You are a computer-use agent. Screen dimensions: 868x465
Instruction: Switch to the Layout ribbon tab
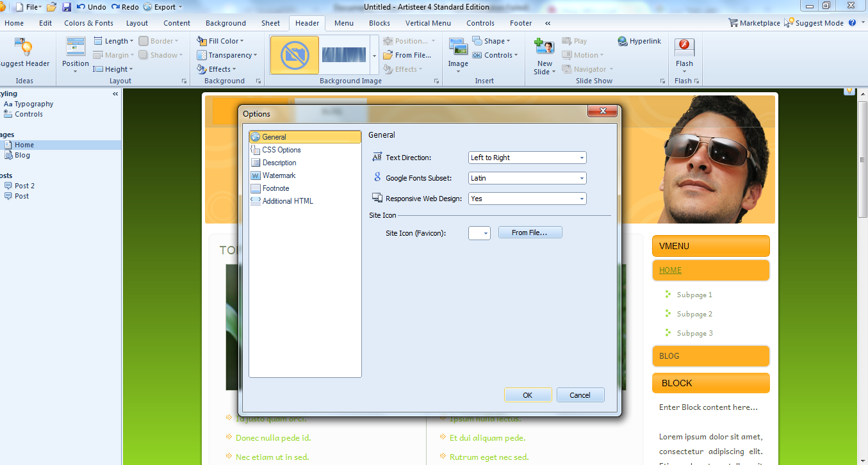click(137, 23)
